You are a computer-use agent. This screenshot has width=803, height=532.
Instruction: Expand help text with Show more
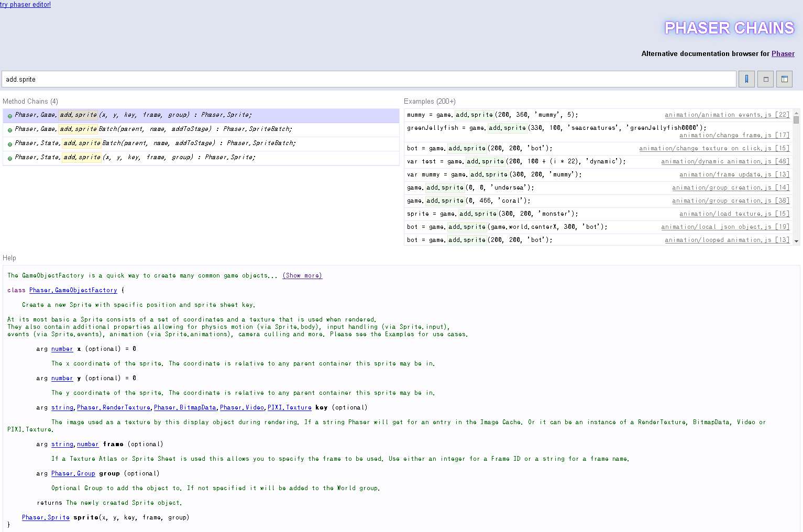[x=302, y=275]
